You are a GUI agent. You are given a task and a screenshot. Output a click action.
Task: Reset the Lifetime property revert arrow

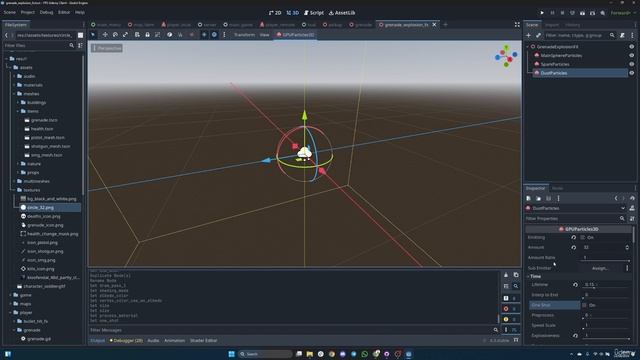click(575, 284)
